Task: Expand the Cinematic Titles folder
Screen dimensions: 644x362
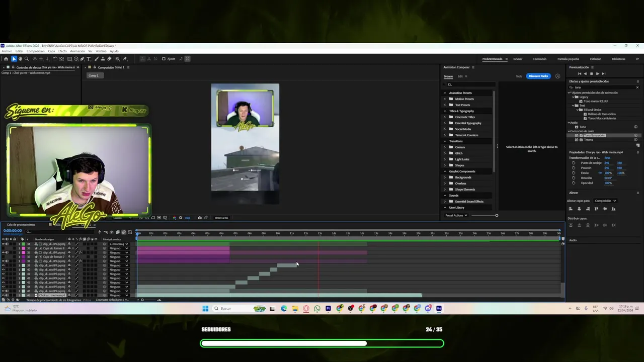Action: (445, 117)
